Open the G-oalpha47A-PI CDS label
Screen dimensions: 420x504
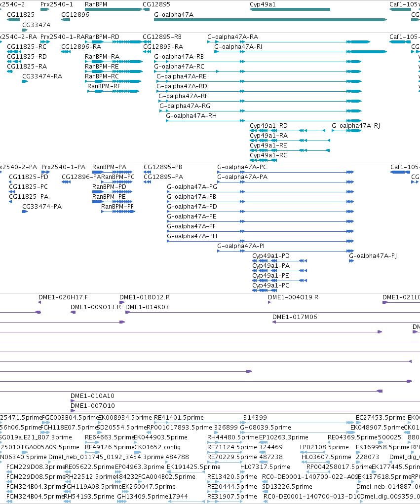coord(241,246)
